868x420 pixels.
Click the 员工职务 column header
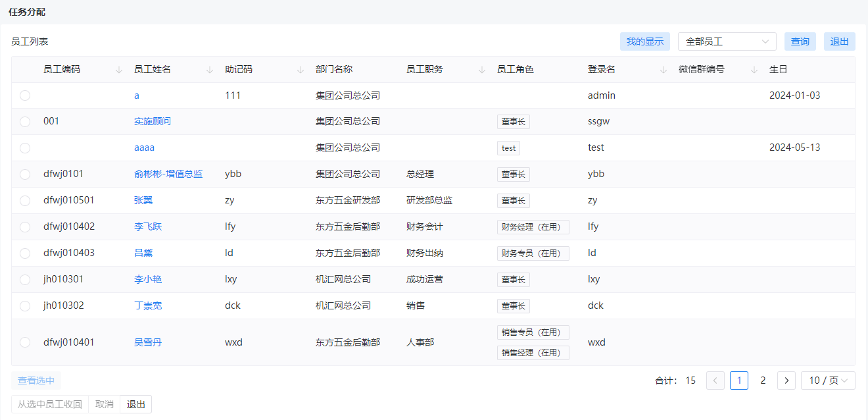pos(425,69)
